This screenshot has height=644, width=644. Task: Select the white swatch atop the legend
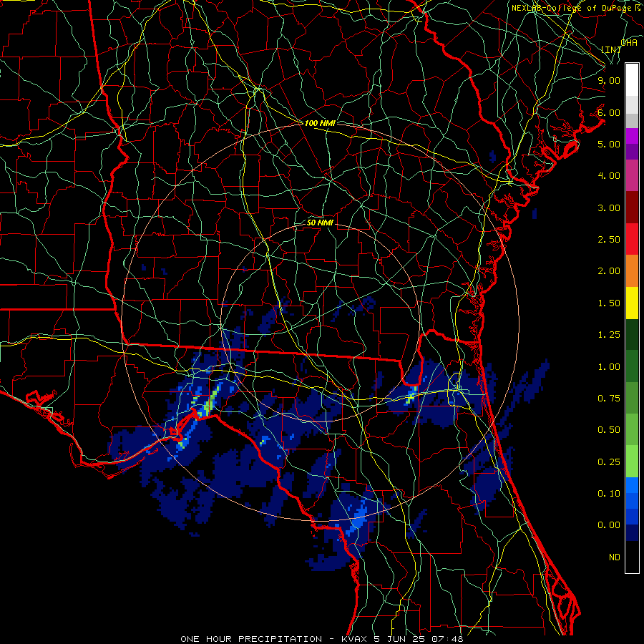(x=632, y=80)
